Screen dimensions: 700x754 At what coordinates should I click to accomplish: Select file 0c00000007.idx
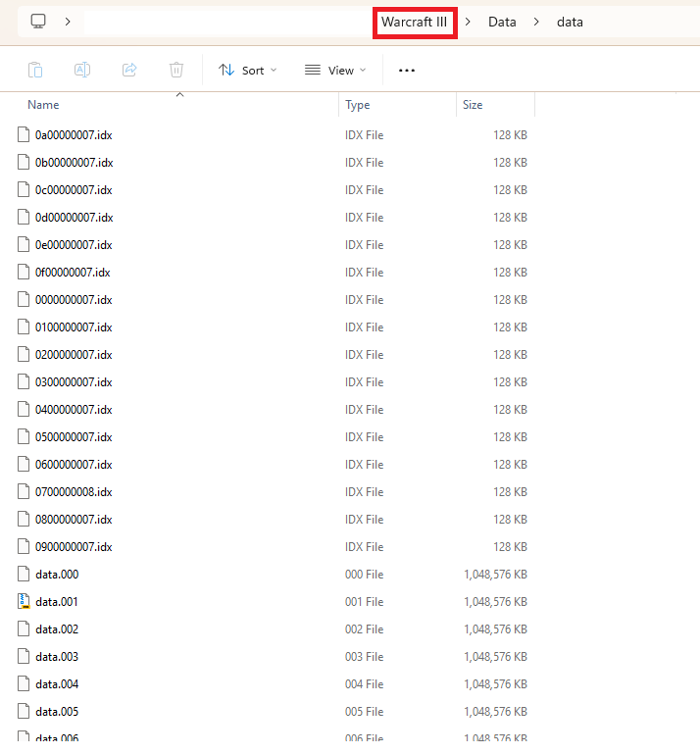click(74, 190)
